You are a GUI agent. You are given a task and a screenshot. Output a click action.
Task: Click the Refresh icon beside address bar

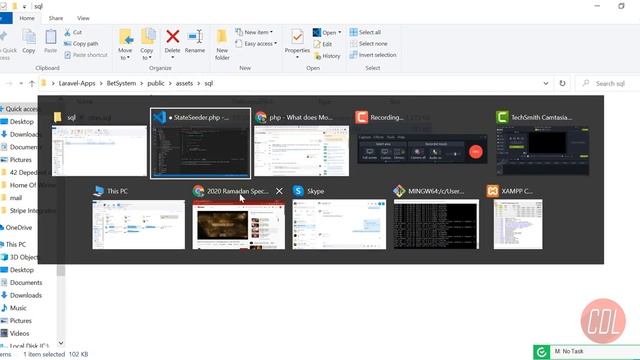pos(562,83)
